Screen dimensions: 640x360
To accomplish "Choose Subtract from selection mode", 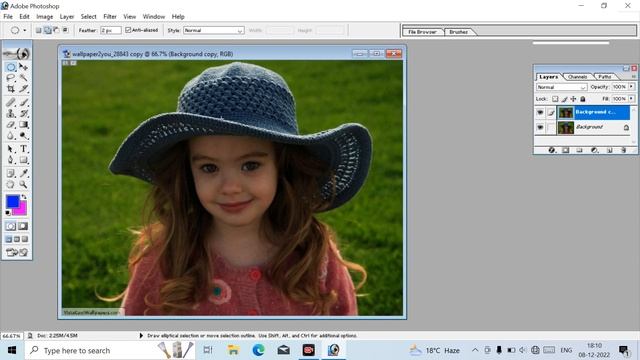I will coord(56,30).
